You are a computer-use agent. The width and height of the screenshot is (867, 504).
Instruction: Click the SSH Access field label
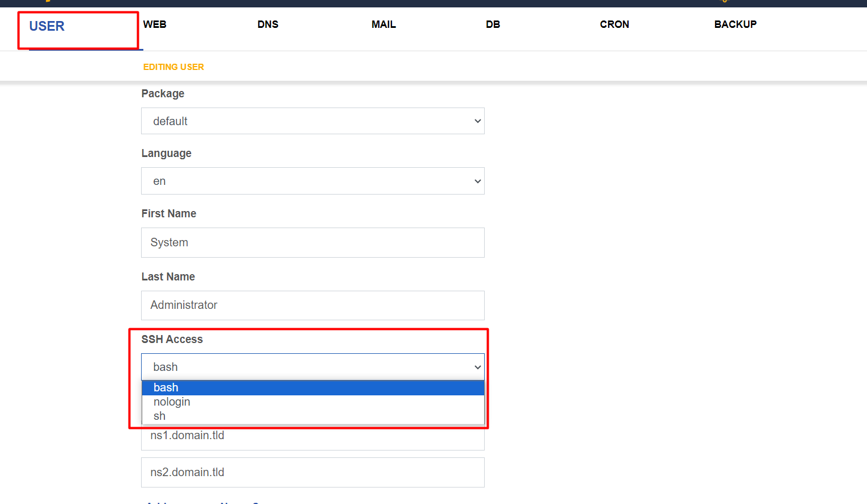point(172,339)
